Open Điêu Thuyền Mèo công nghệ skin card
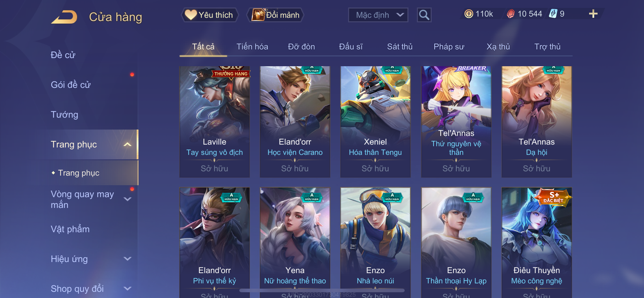Viewport: 644px width, 298px height. 536,242
